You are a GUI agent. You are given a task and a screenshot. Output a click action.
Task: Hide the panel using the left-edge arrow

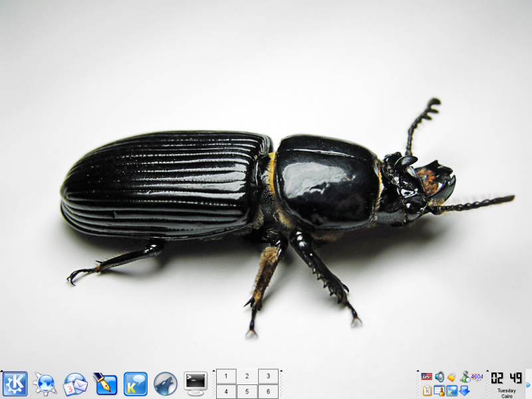tap(2, 372)
